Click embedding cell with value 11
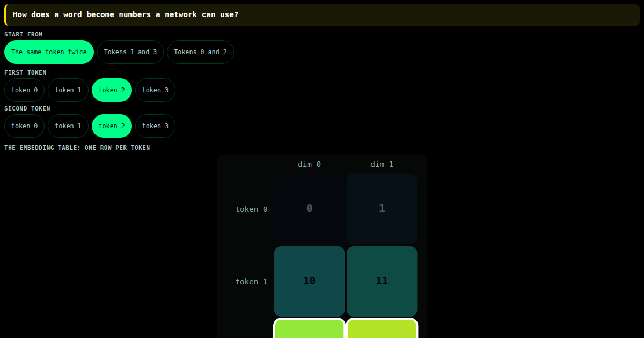The image size is (644, 338). (x=382, y=281)
